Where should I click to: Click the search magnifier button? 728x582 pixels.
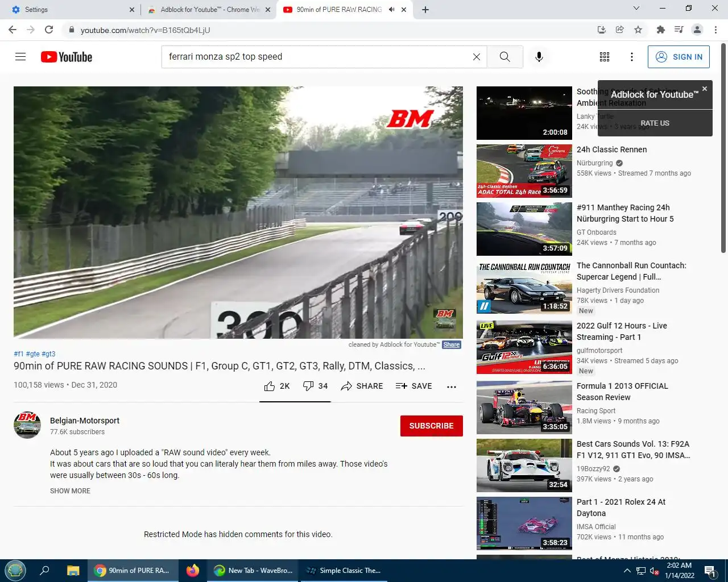point(505,57)
